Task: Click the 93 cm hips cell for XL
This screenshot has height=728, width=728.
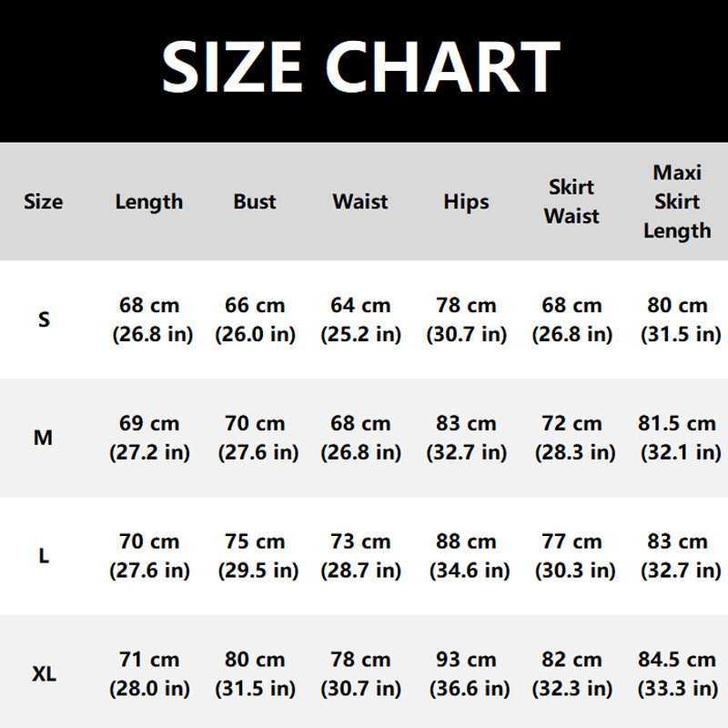Action: click(x=470, y=673)
